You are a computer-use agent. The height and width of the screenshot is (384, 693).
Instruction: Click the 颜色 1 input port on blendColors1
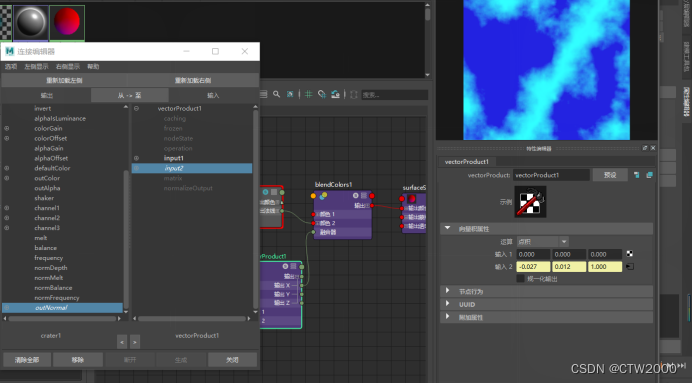coord(313,214)
